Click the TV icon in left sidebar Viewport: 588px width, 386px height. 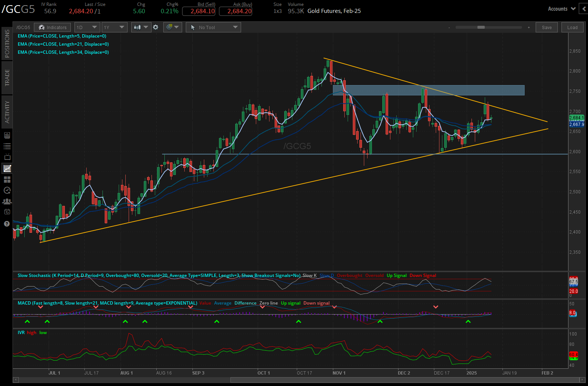[x=7, y=157]
